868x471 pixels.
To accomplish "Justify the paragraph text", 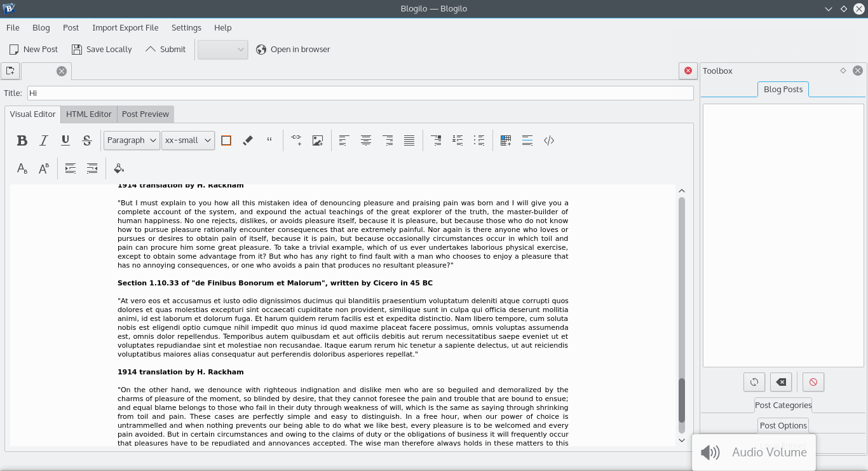I will [409, 140].
